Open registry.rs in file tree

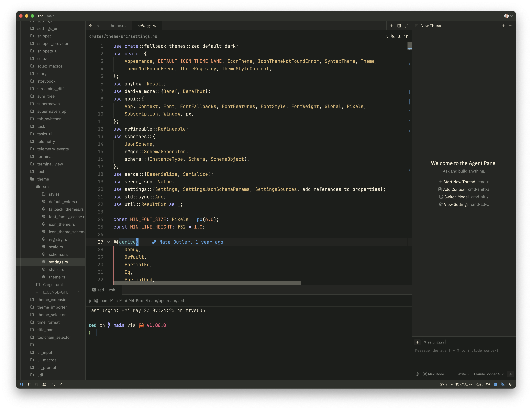coord(58,239)
